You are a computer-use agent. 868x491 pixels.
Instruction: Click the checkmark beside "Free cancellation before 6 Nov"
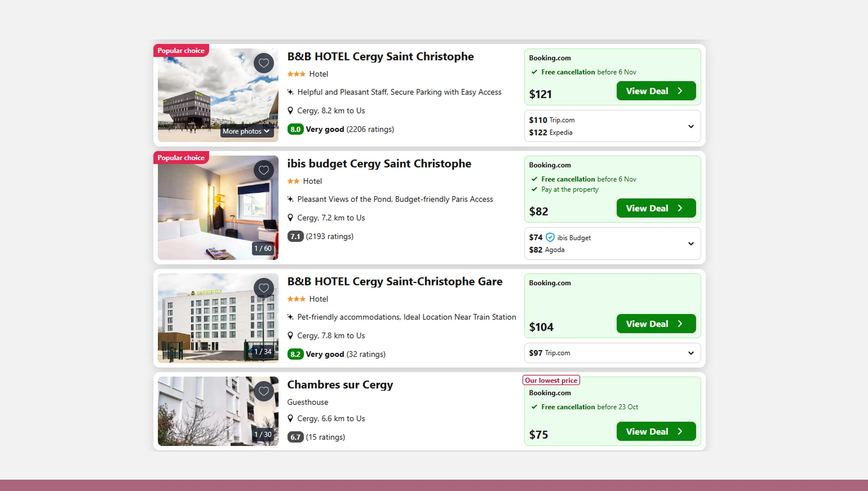(534, 72)
